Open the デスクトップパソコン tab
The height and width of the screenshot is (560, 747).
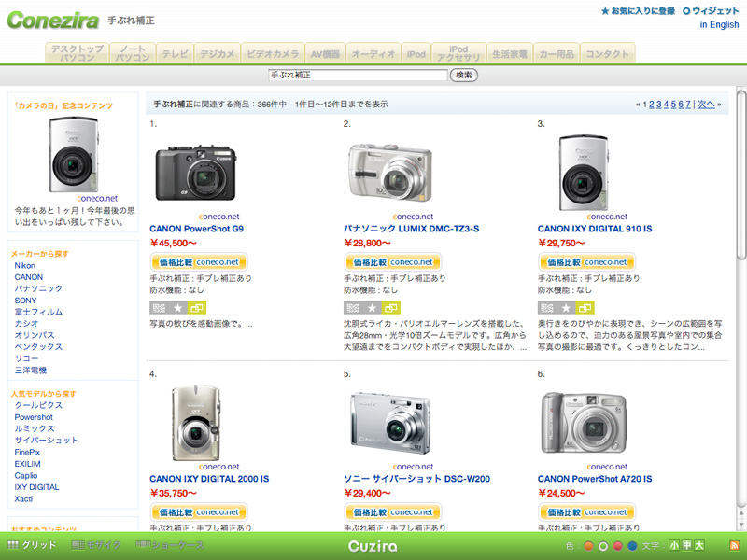[x=78, y=53]
